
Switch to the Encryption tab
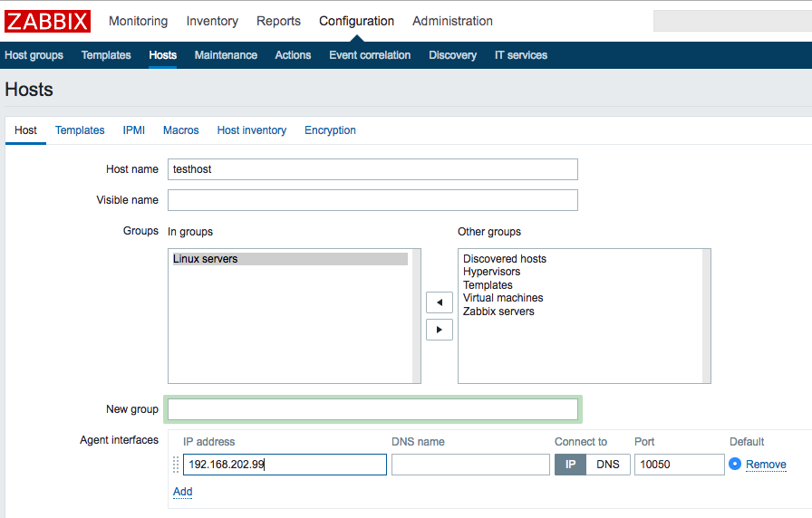(x=330, y=130)
